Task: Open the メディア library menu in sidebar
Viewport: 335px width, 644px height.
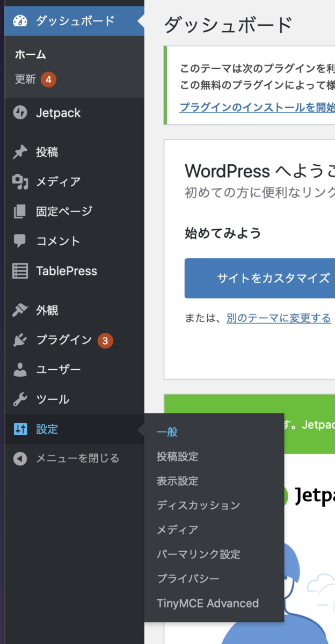Action: (x=75, y=182)
